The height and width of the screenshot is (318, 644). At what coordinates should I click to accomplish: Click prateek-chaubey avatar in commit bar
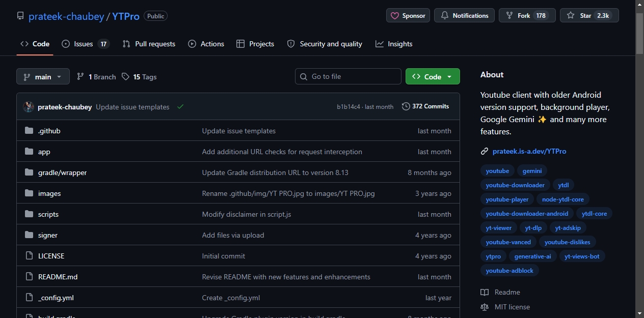tap(29, 107)
